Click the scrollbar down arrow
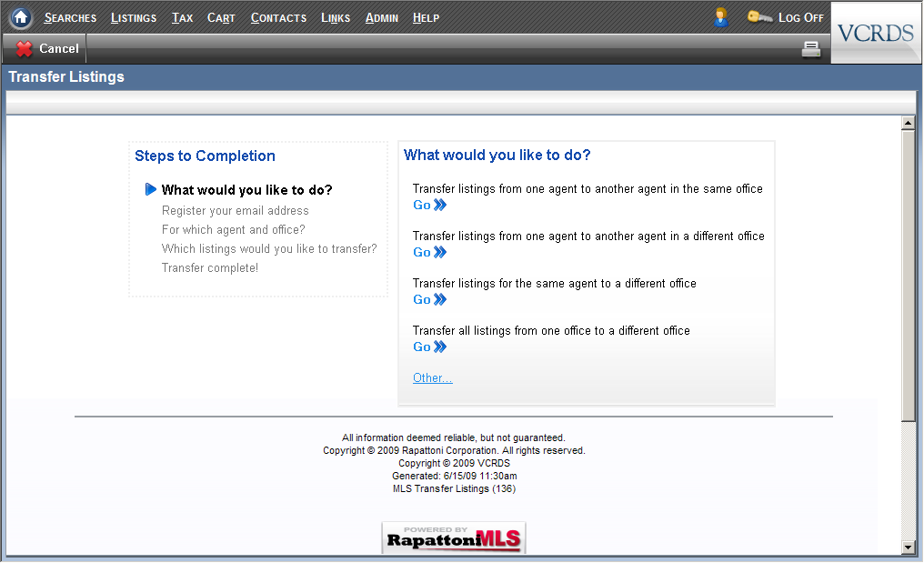Screen dimensions: 924x563 click(909, 547)
